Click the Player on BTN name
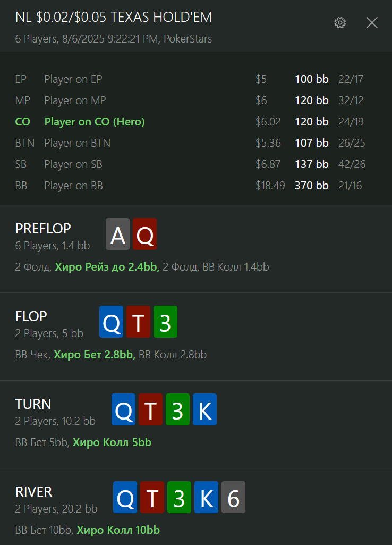Viewport: 392px width, 545px height. pos(78,143)
